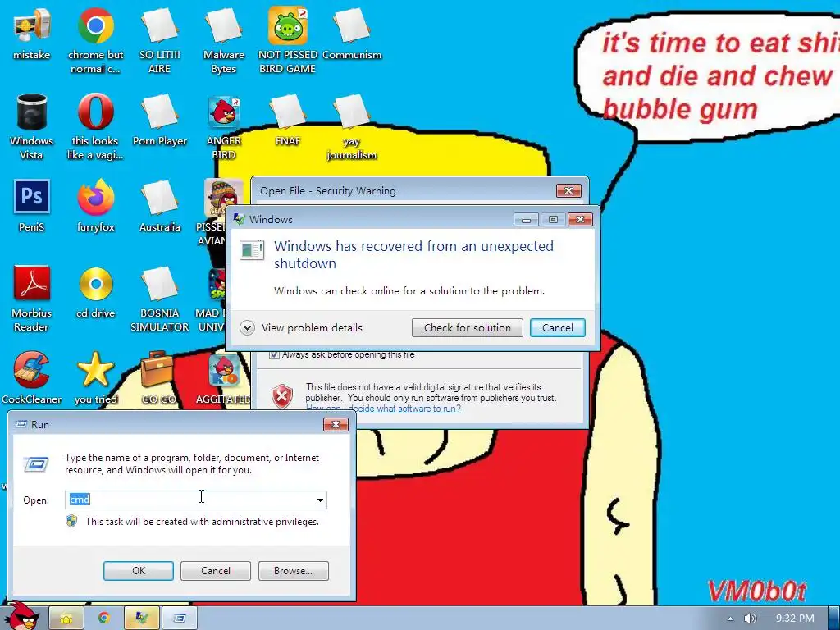Maximize the Windows recovery dialog

point(553,219)
